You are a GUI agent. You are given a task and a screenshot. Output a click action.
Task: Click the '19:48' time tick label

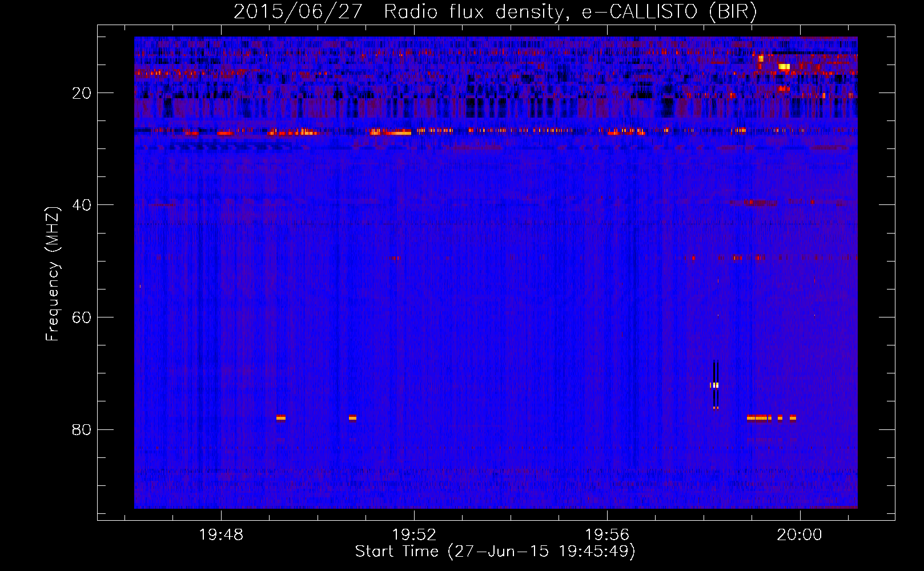point(220,535)
